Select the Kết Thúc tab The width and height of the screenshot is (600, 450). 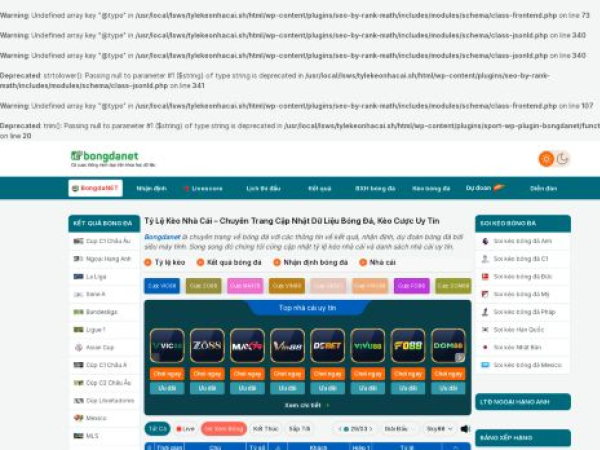pos(265,428)
